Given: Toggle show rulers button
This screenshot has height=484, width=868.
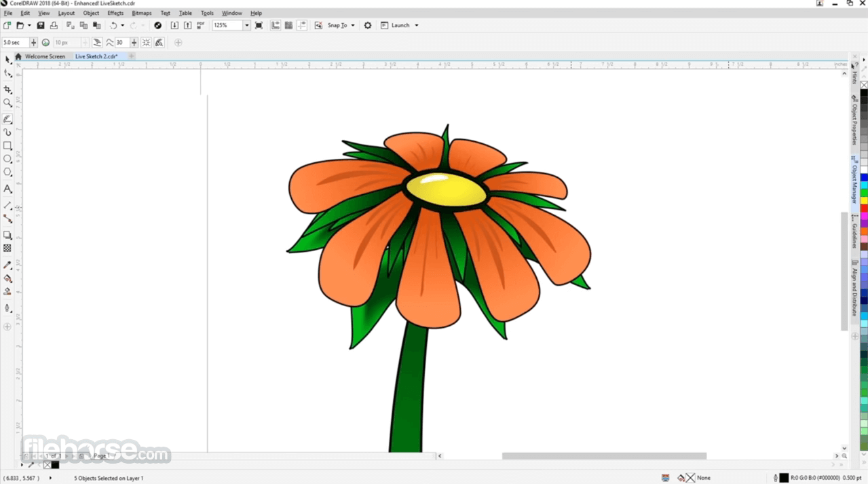Looking at the screenshot, I should [276, 25].
